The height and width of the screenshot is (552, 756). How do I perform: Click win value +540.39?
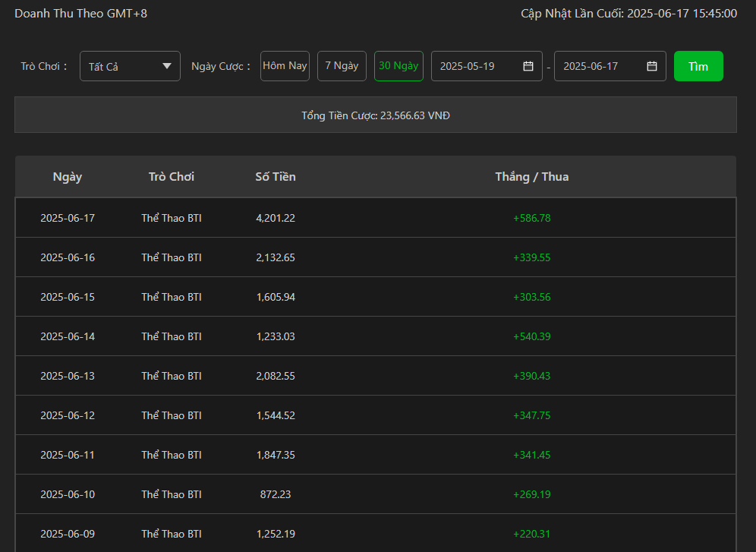(x=532, y=336)
